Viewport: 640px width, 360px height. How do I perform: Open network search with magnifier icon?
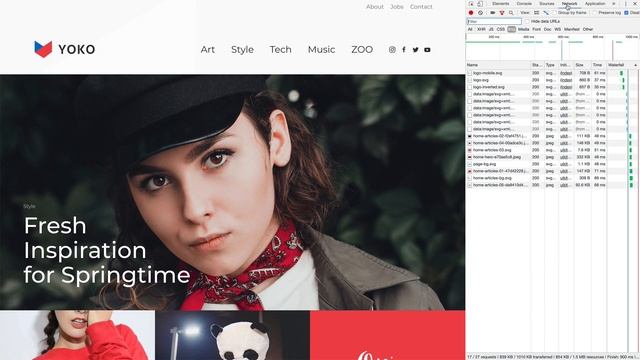pos(511,13)
